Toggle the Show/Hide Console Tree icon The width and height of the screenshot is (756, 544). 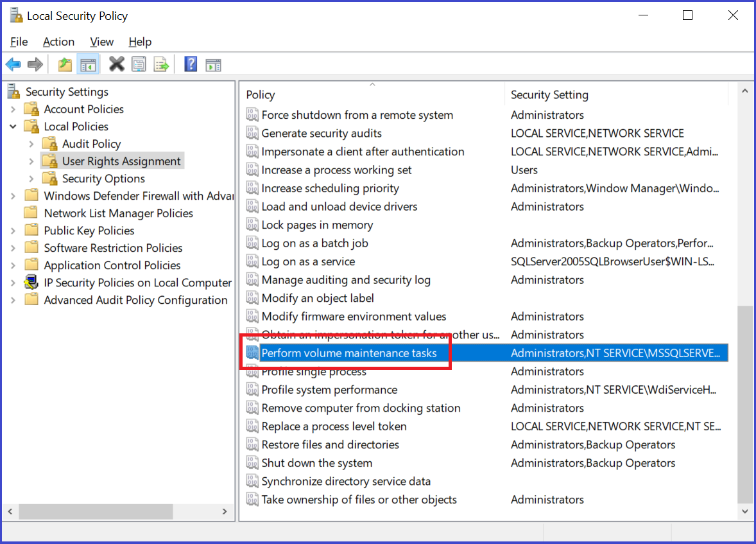click(x=88, y=64)
